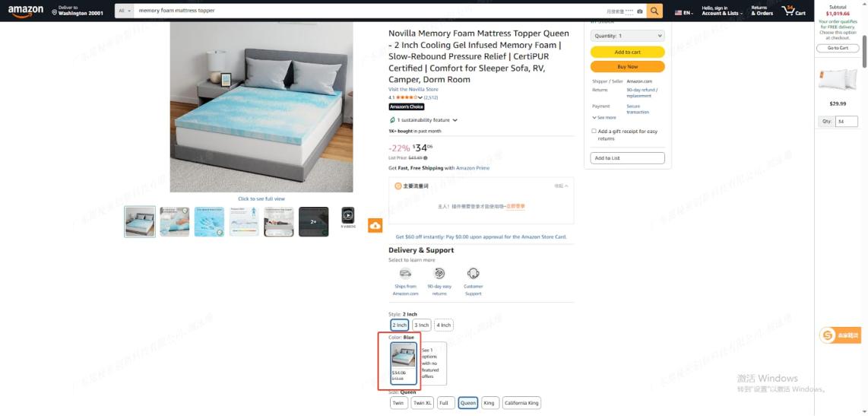Click the Add to cart button

(627, 52)
